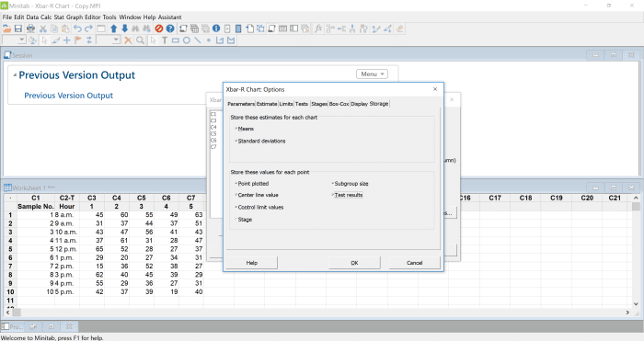Enable the Means storage checkbox
Screen dimensions: 644x341
click(236, 129)
